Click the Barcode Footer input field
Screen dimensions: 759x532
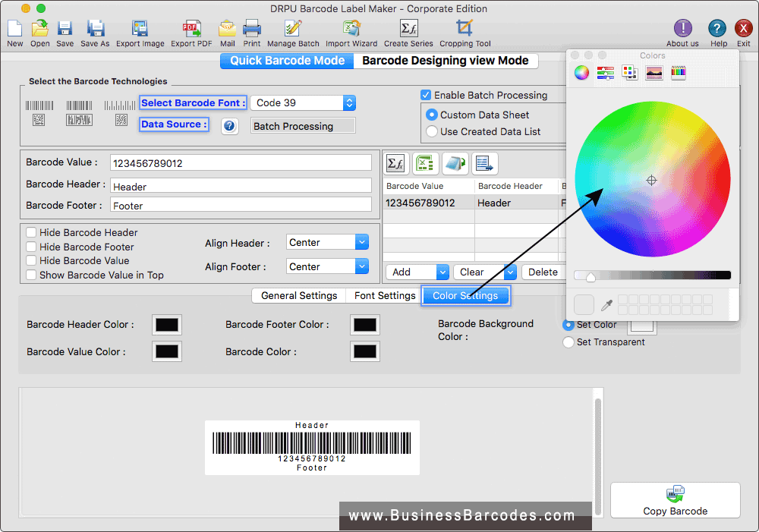click(241, 205)
